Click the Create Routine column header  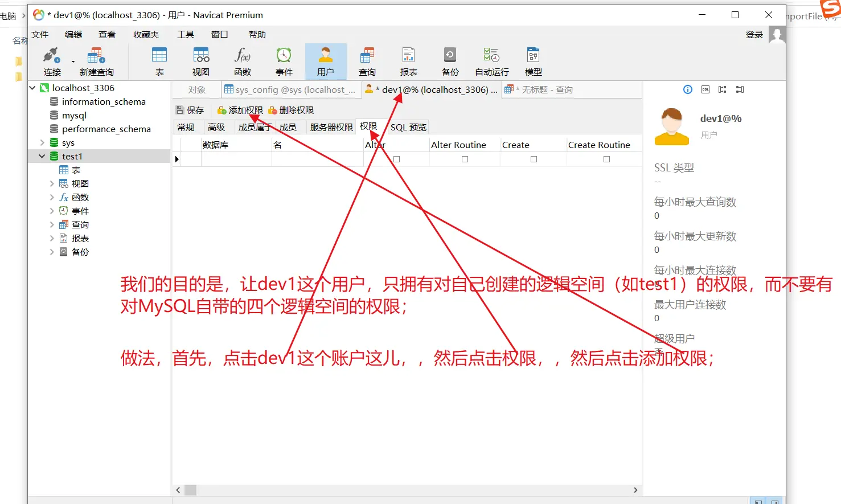pos(604,145)
